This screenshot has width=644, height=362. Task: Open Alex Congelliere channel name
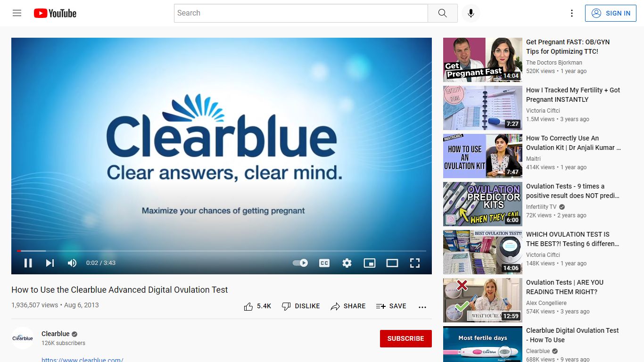[546, 303]
